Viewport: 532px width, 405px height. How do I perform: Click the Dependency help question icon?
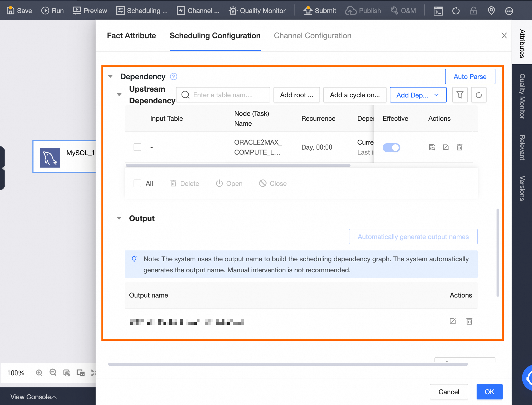[173, 77]
